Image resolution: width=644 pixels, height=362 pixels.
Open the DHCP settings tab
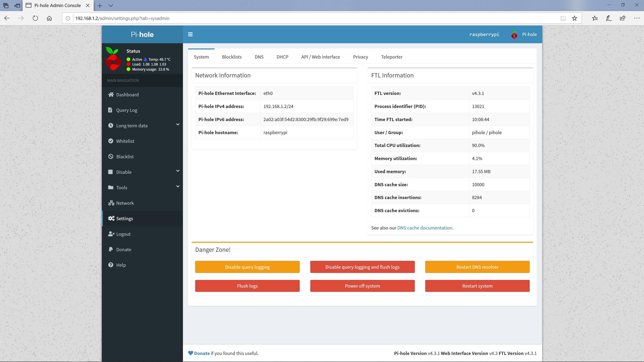[x=282, y=57]
